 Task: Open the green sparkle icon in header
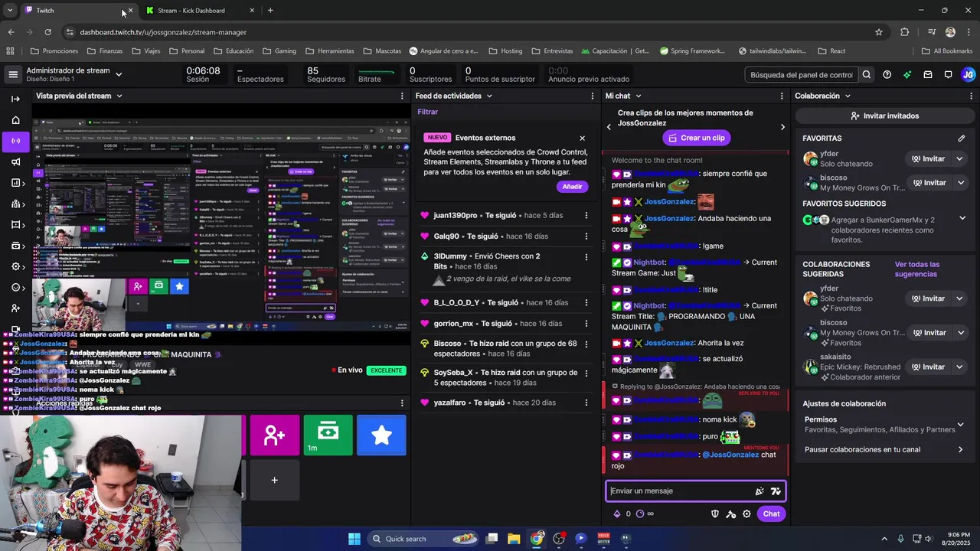(x=907, y=75)
